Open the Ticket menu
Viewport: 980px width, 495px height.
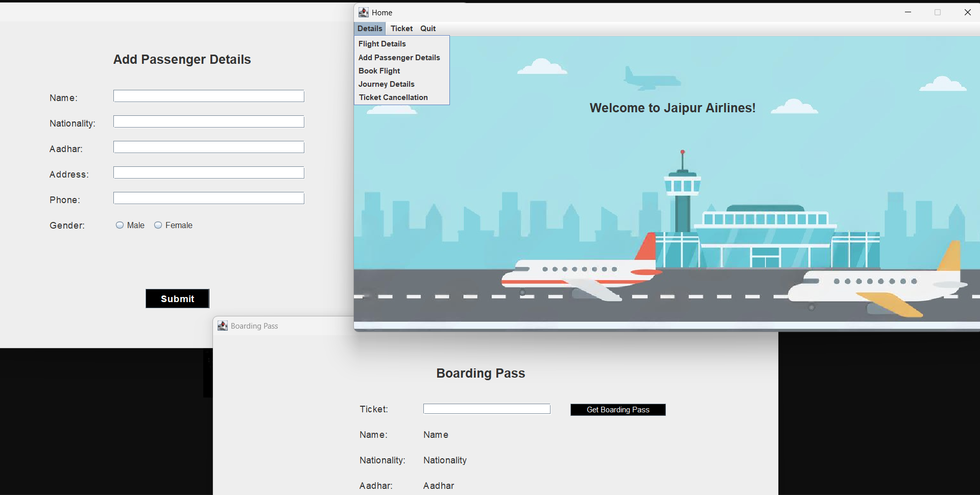click(x=401, y=29)
